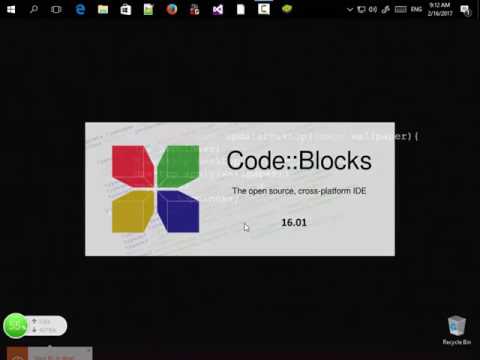Launch Firefox from the taskbar
480x360 pixels.
coord(172,9)
